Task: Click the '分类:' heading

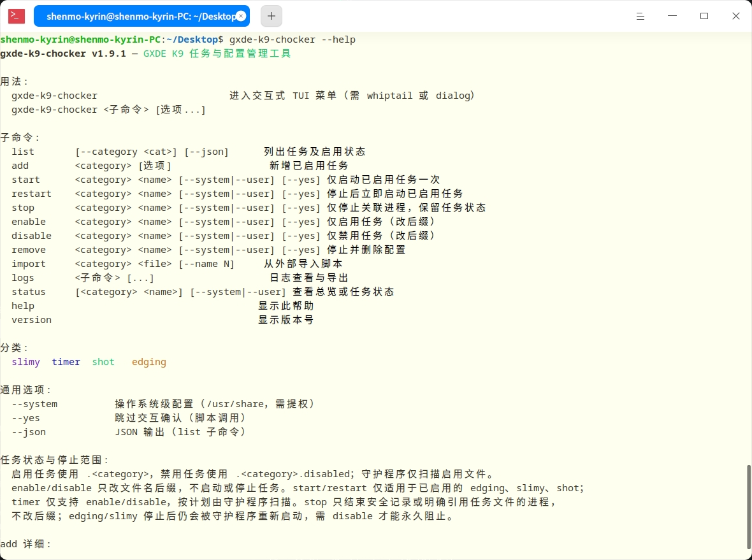Action: tap(15, 348)
